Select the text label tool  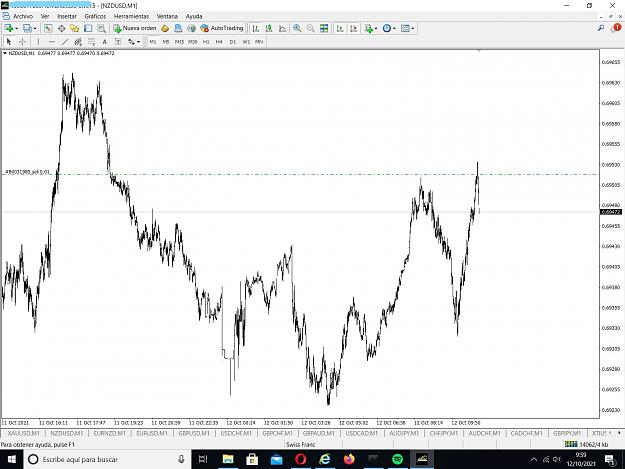118,41
